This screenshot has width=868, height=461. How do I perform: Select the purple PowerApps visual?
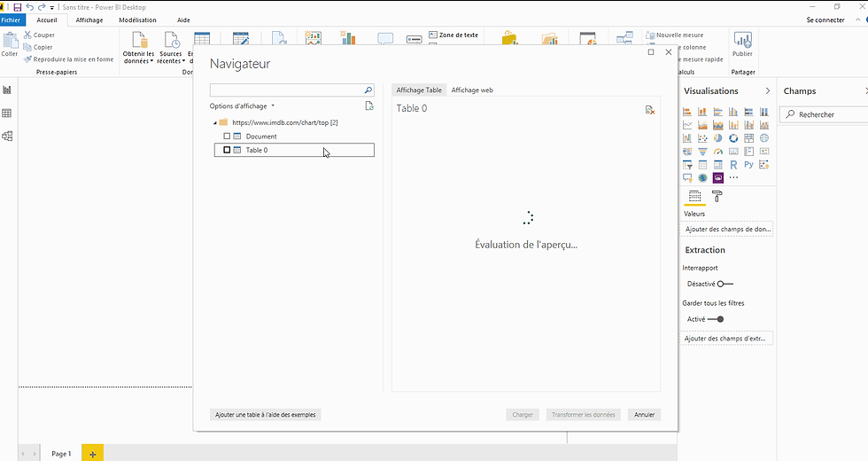point(718,178)
